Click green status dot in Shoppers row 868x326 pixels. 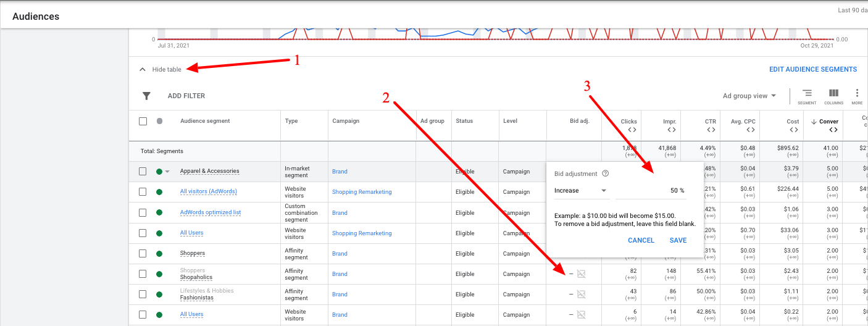159,253
